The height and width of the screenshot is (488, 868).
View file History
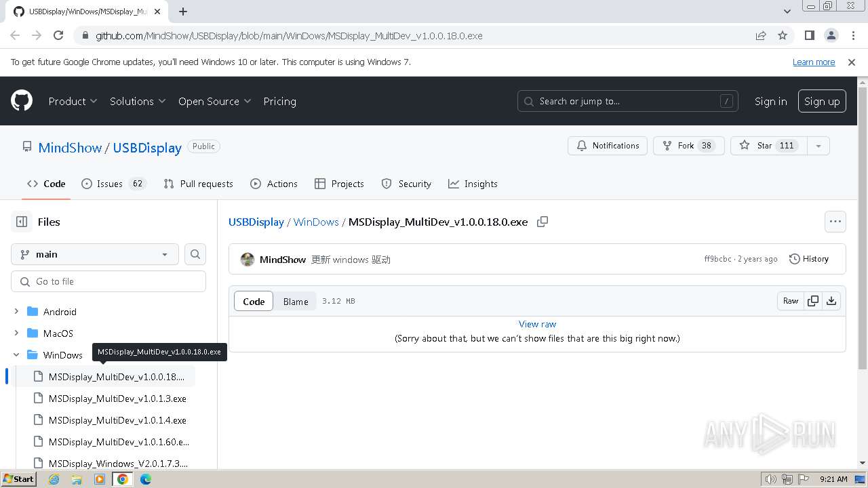(x=809, y=259)
